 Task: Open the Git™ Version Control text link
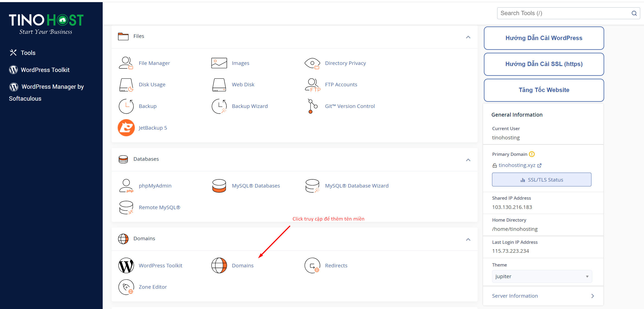(x=350, y=106)
